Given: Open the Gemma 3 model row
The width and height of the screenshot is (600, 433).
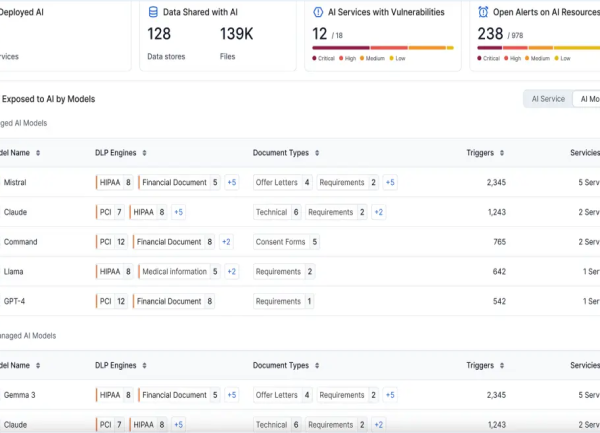Looking at the screenshot, I should [x=300, y=395].
